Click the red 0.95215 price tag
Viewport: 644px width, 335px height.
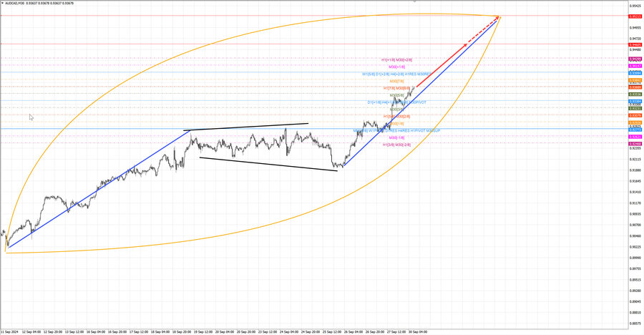pos(635,16)
